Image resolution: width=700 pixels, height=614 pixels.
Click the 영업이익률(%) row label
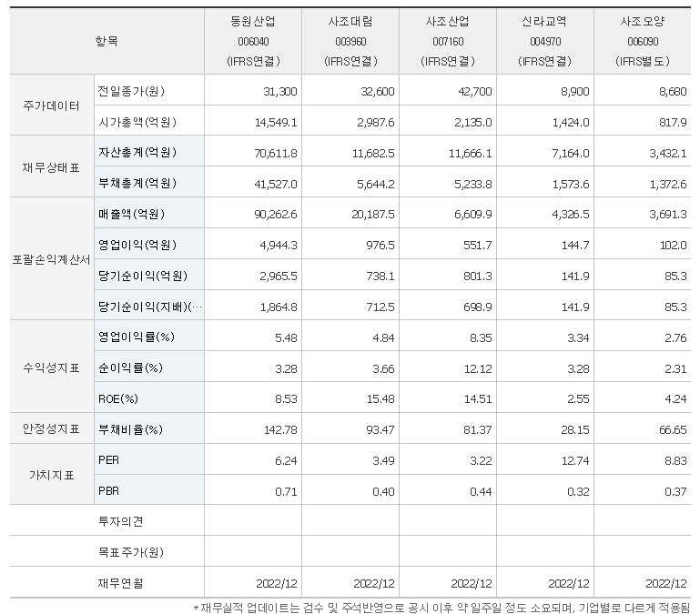[x=137, y=337]
